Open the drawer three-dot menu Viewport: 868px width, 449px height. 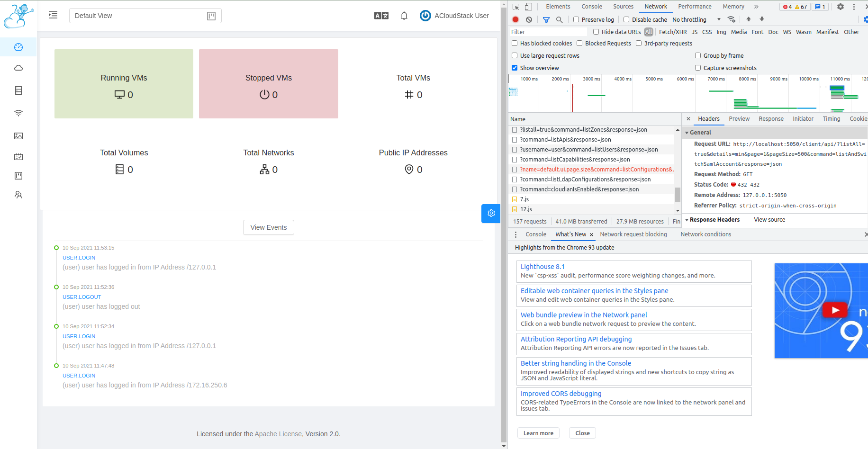(515, 234)
